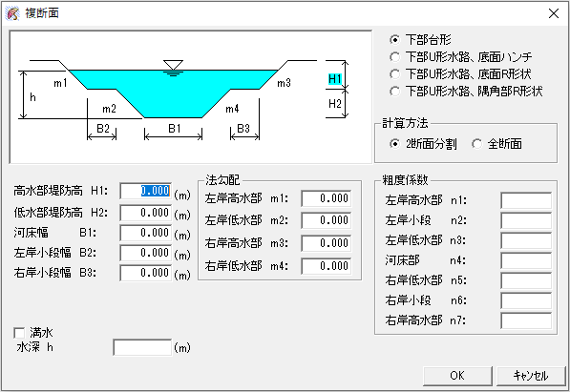Click the 左岸高水部 m1 slope field

[x=327, y=198]
